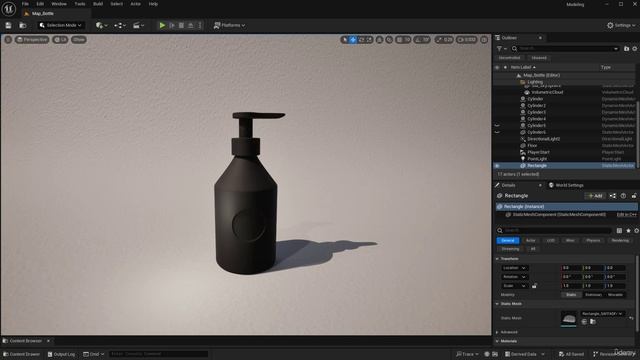The width and height of the screenshot is (640, 360).
Task: Open the Settings menu at top right
Action: click(621, 25)
